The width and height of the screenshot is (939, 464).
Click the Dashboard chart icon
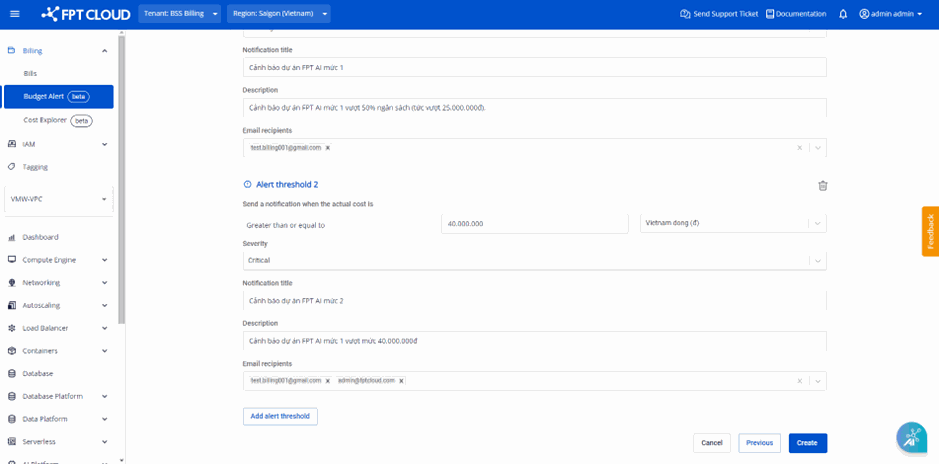tap(11, 237)
